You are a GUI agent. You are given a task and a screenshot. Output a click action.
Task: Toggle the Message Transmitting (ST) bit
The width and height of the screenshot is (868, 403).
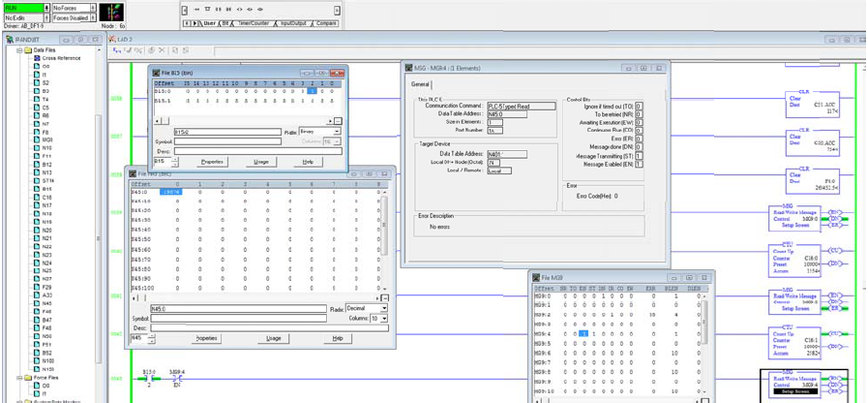tap(640, 156)
